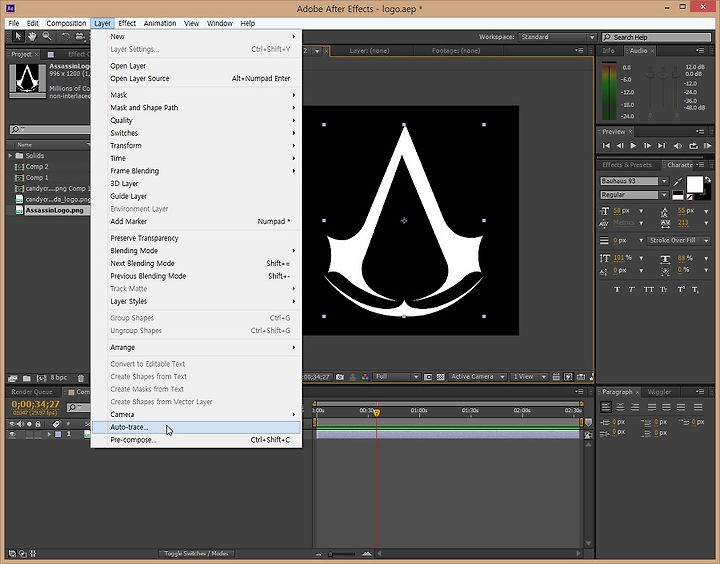Set color to black and white default
720x564 pixels.
tap(678, 195)
